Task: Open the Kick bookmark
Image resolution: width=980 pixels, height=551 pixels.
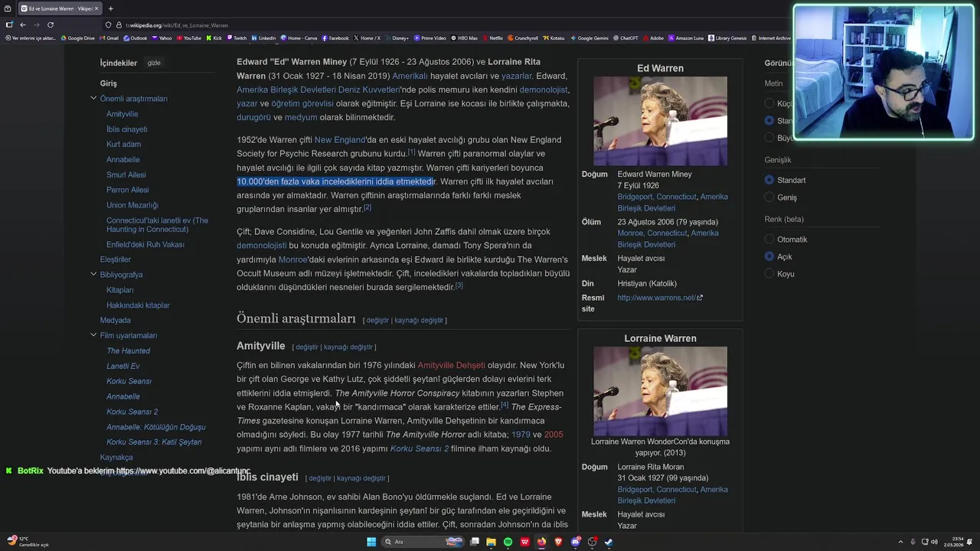Action: tap(214, 38)
